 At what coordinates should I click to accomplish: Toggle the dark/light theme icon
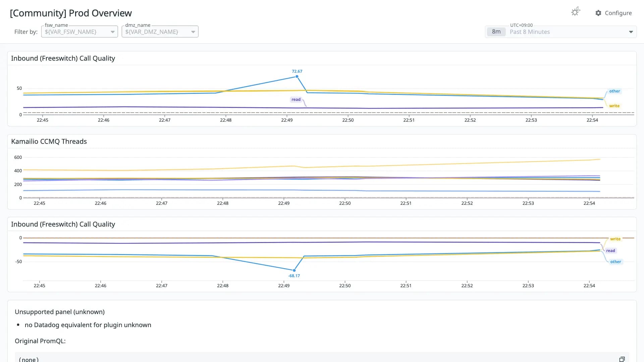point(576,12)
